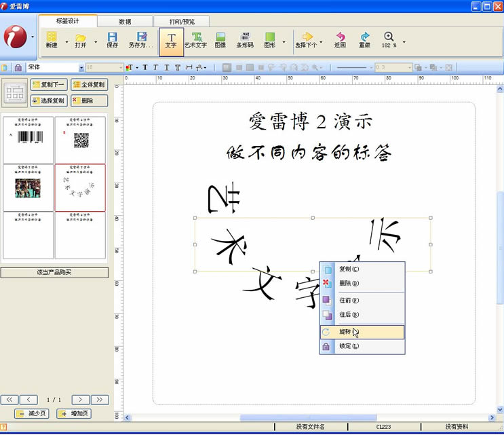Image resolution: width=504 pixels, height=435 pixels.
Task: Select the 图像 (Image) tool
Action: [220, 40]
